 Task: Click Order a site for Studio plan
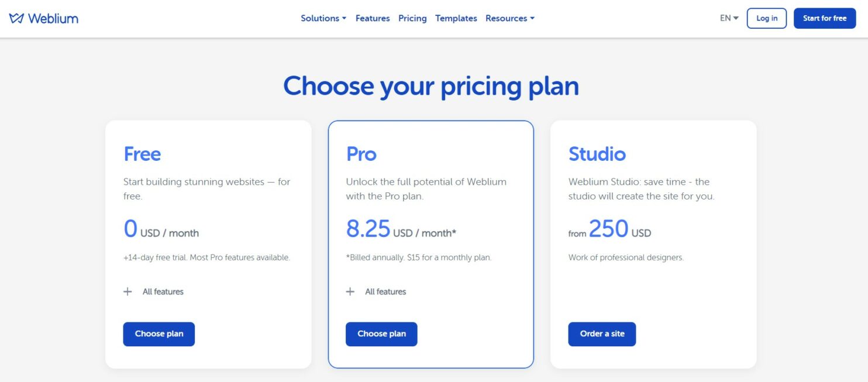(x=602, y=333)
